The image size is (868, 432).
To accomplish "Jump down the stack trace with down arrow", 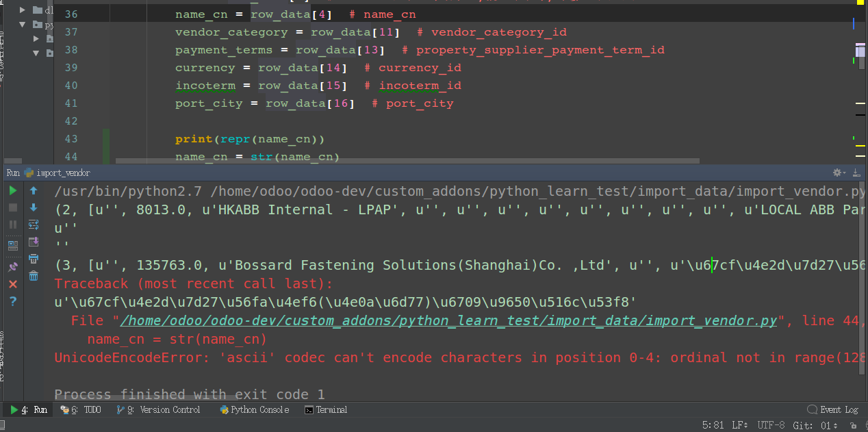I will [x=33, y=207].
